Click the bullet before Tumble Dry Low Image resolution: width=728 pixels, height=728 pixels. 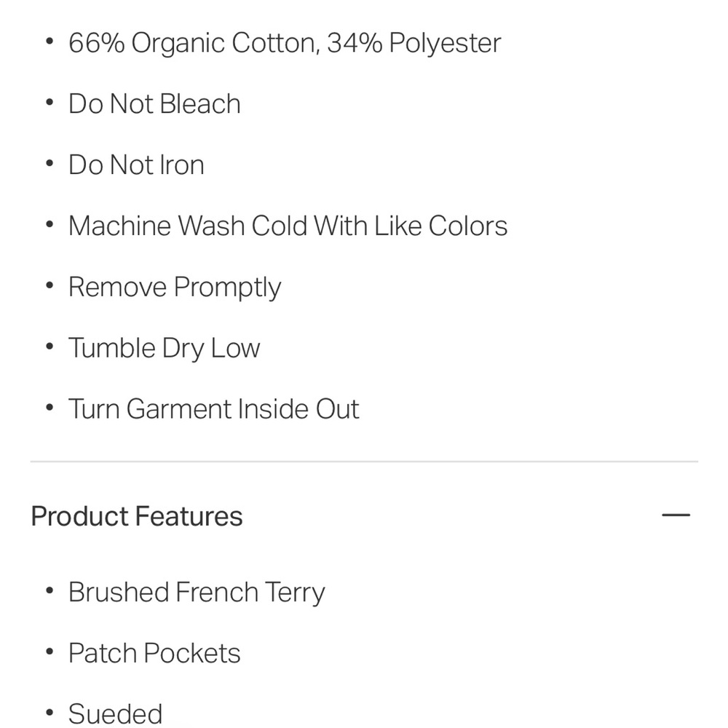[x=50, y=347]
